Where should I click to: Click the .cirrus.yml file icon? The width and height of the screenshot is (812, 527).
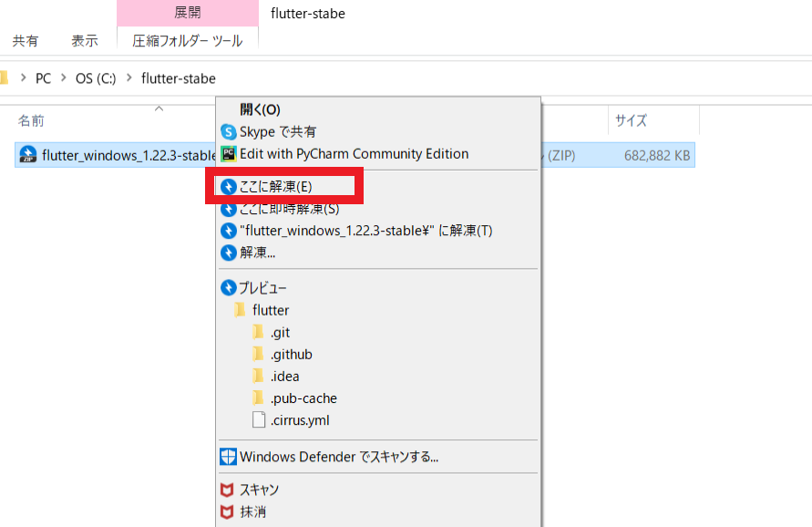[x=259, y=419]
